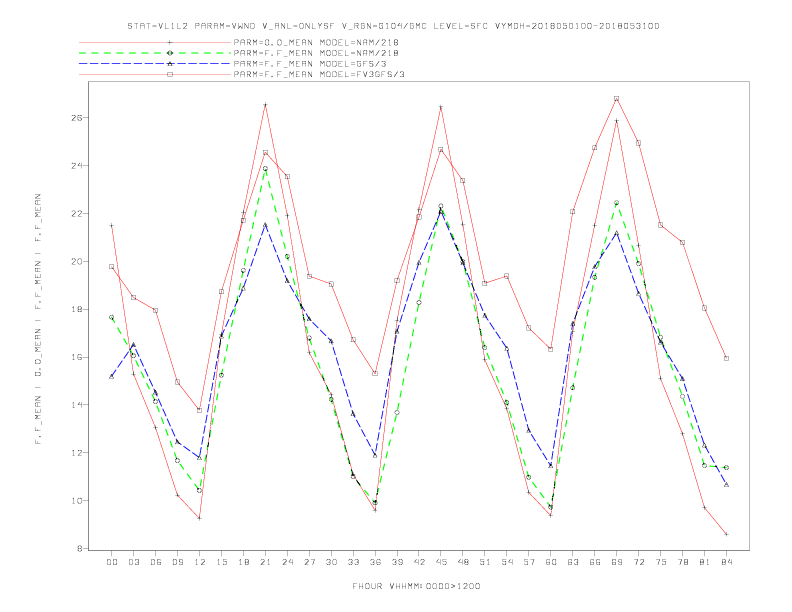The width and height of the screenshot is (792, 612).
Task: Click x-axis forecast hour label 03
Action: click(133, 562)
